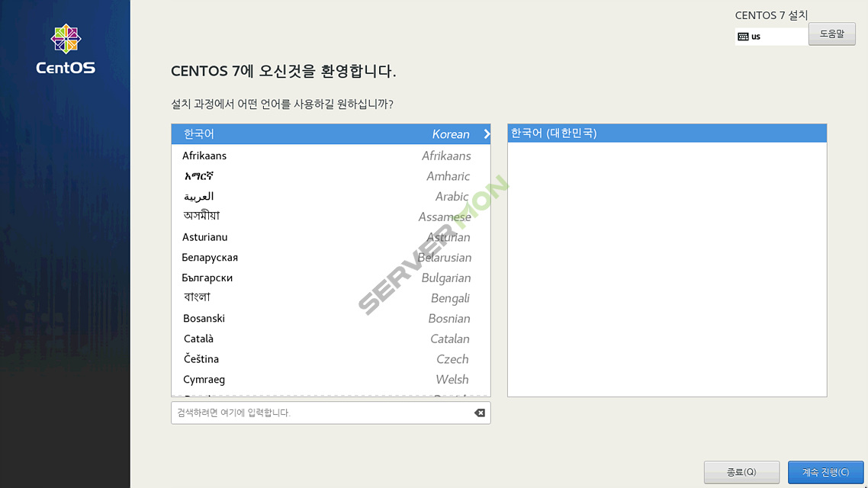Select Afrikaans in the language list
The width and height of the screenshot is (868, 488).
(330, 156)
